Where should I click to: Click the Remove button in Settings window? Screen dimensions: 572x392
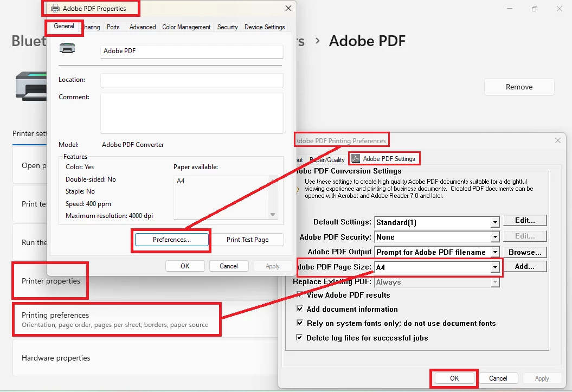(x=519, y=87)
